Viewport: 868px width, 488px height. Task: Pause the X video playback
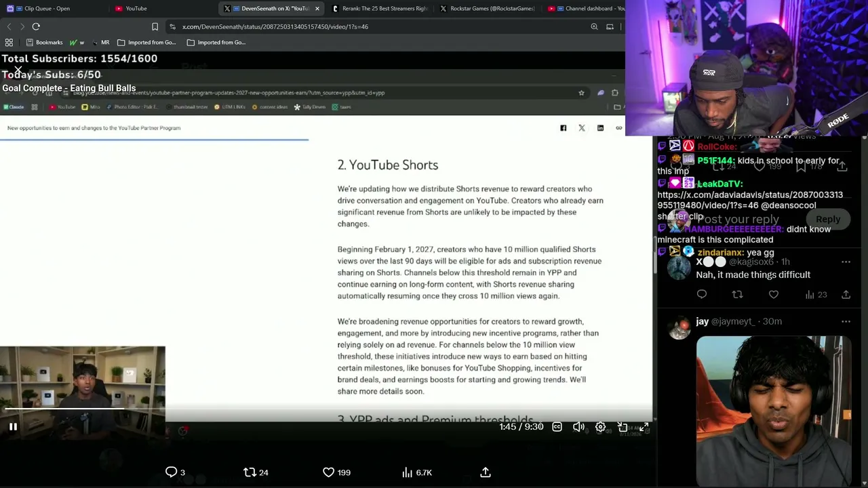(x=13, y=427)
